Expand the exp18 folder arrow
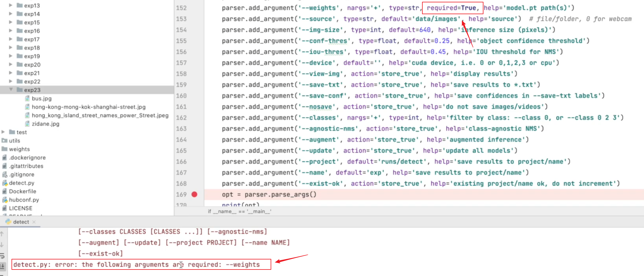The width and height of the screenshot is (644, 276). 11,47
